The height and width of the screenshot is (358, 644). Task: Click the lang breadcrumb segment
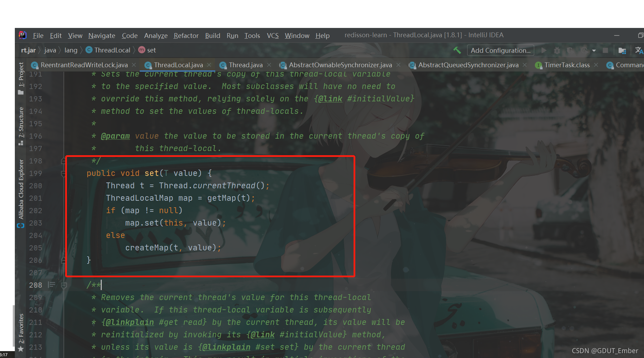(71, 50)
